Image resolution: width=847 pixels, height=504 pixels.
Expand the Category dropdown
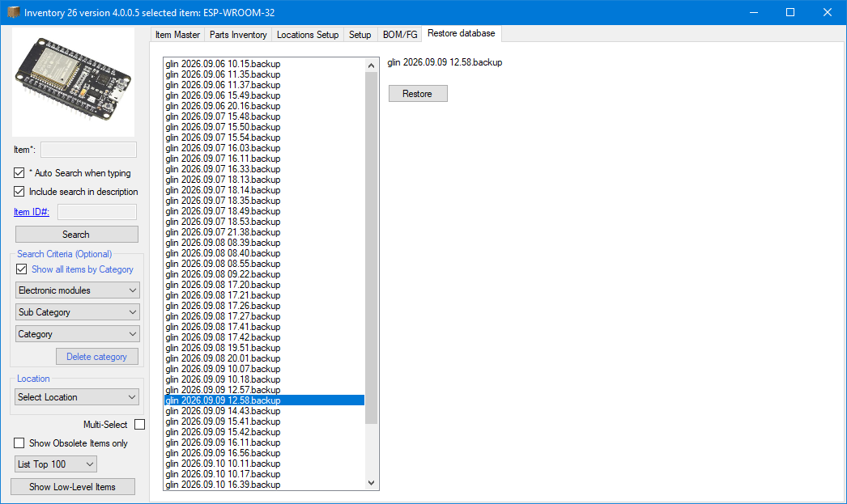78,334
